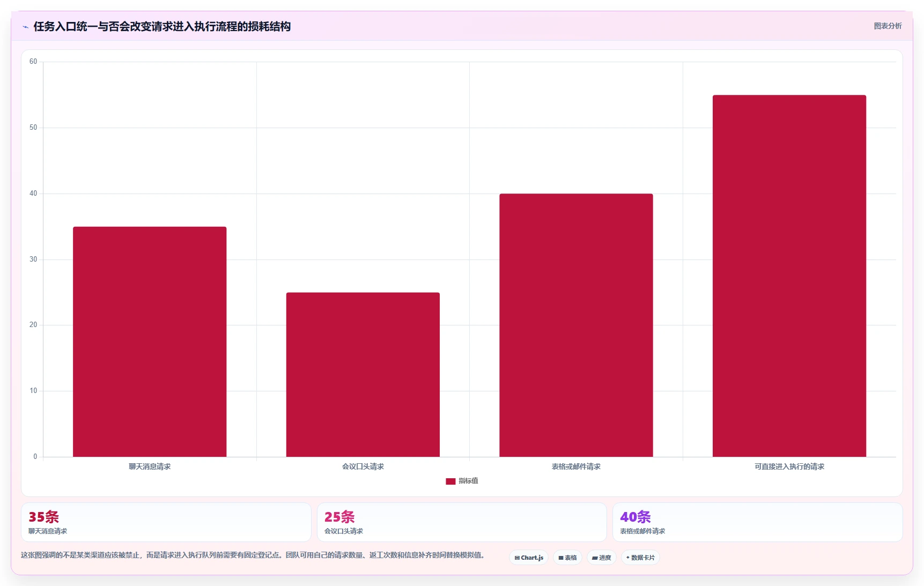
Task: Click the 进度 chip
Action: tap(602, 558)
